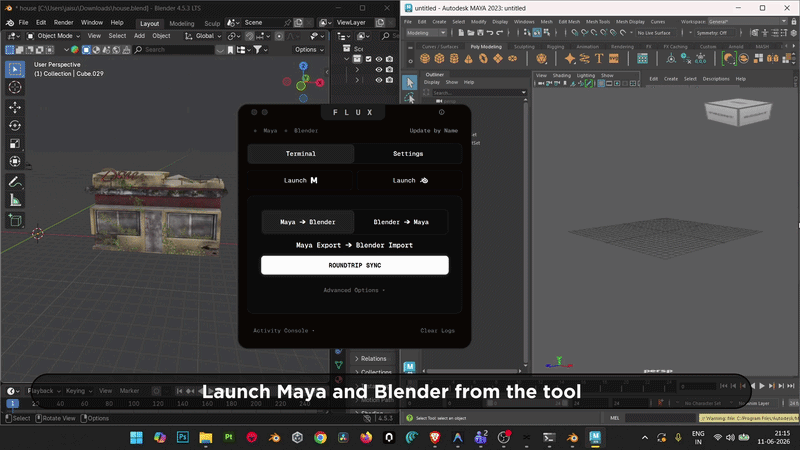800x450 pixels.
Task: Click Blender timeline current frame marker
Action: [12, 404]
